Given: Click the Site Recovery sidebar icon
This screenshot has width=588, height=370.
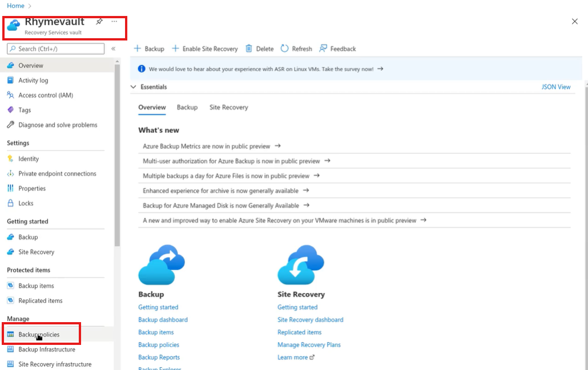Looking at the screenshot, I should pyautogui.click(x=10, y=251).
